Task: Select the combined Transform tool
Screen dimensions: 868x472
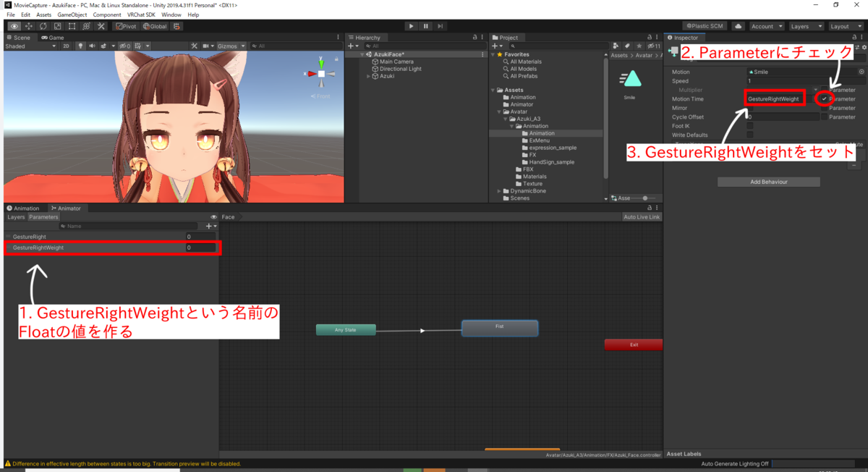Action: point(86,26)
